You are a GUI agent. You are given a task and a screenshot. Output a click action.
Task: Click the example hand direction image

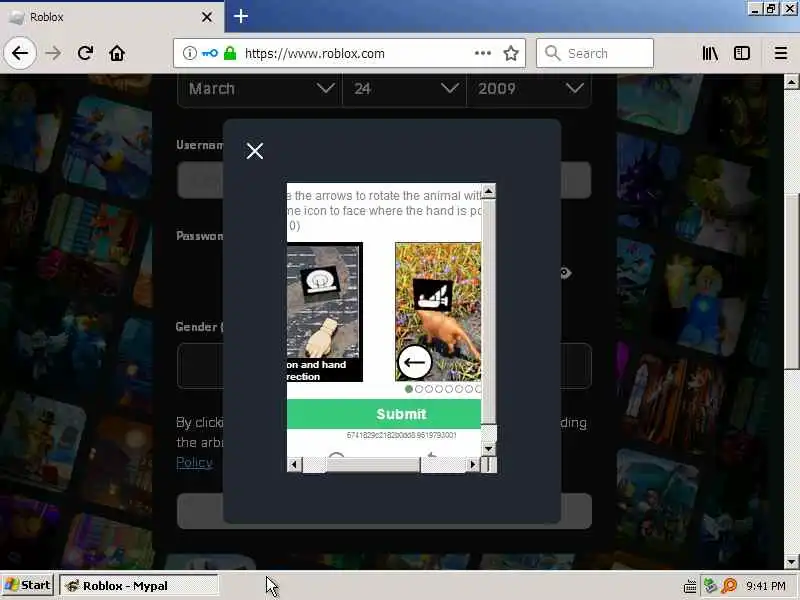[324, 312]
